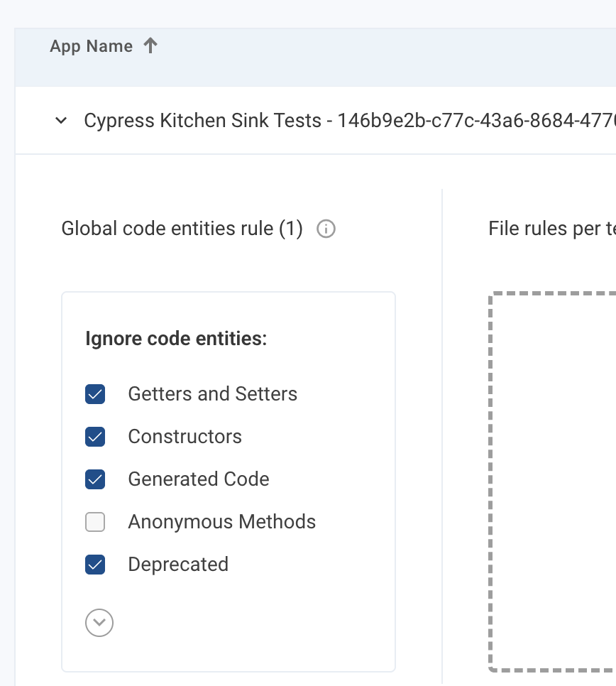Image resolution: width=616 pixels, height=686 pixels.
Task: Click the Anonymous Methods label text
Action: [x=221, y=522]
